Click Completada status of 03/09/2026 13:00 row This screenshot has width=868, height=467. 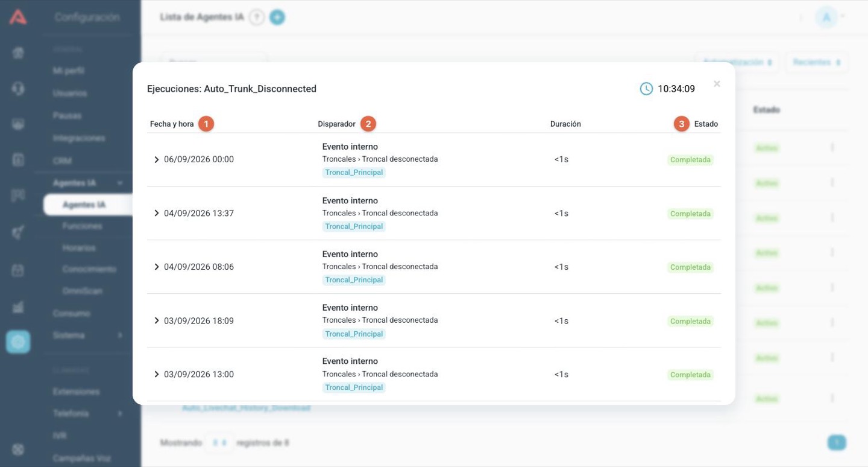(x=690, y=375)
